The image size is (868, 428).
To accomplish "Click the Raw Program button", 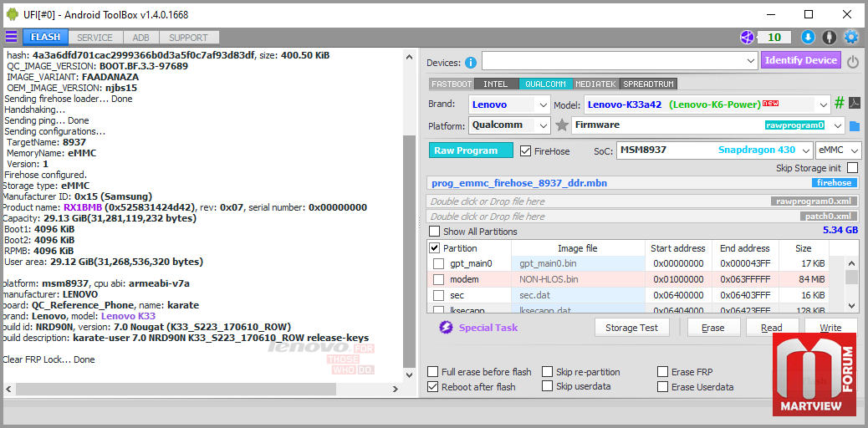I will (x=471, y=150).
